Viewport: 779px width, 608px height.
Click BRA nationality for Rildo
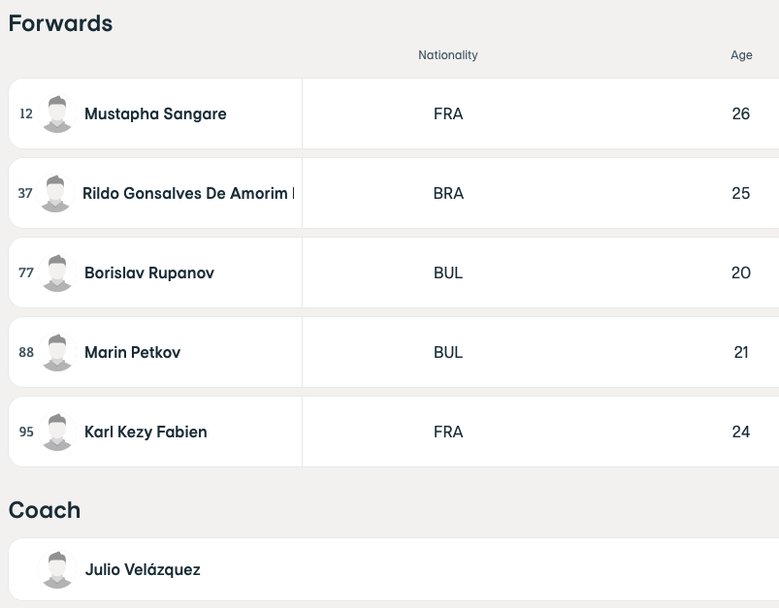(448, 193)
